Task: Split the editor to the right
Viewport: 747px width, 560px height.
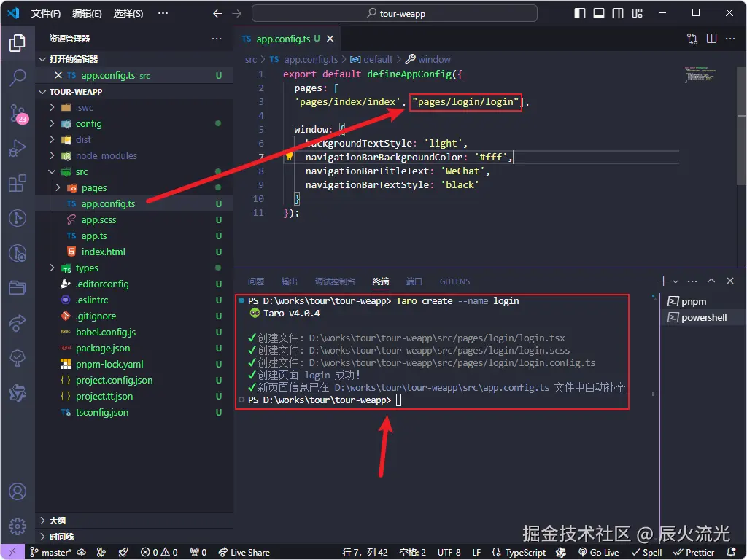Action: [x=711, y=39]
